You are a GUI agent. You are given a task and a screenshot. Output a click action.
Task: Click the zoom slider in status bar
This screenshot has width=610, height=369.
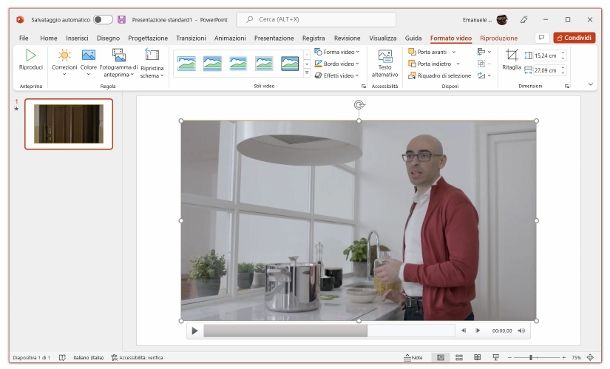[537, 357]
